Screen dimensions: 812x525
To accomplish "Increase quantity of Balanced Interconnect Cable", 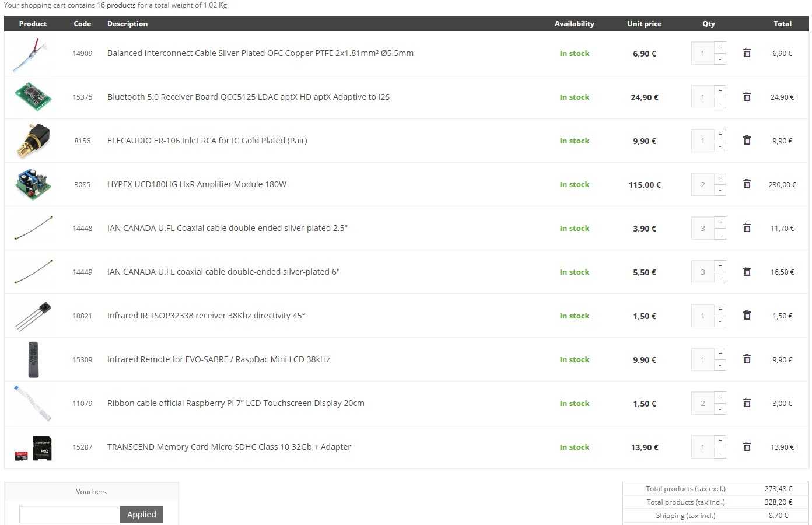I will coord(720,47).
